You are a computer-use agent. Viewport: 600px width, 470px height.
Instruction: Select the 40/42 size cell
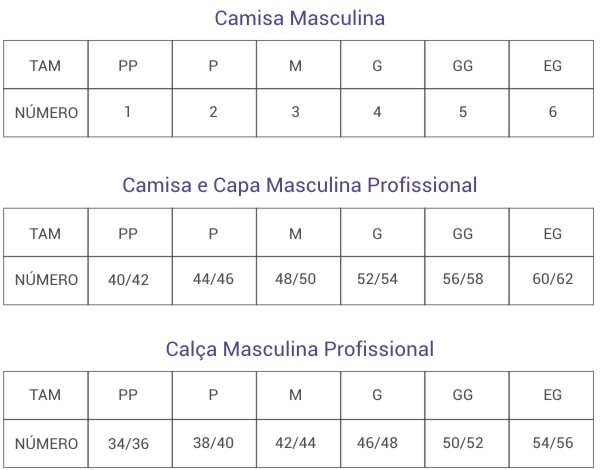click(x=128, y=279)
